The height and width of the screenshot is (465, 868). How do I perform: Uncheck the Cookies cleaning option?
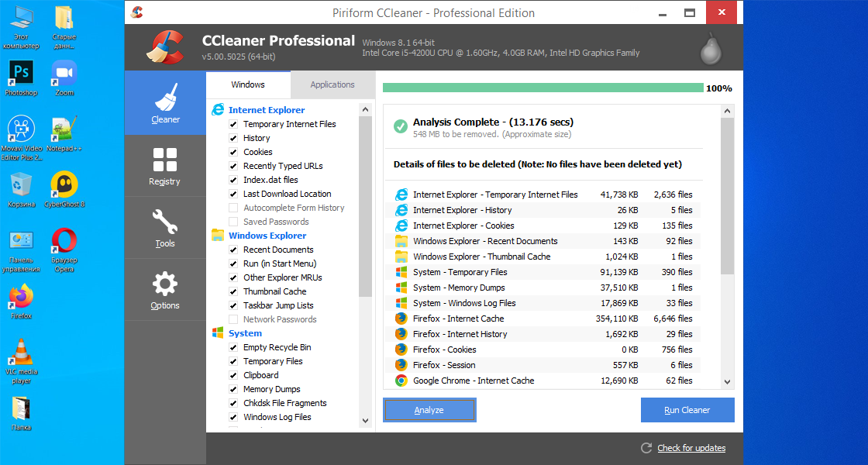point(233,152)
